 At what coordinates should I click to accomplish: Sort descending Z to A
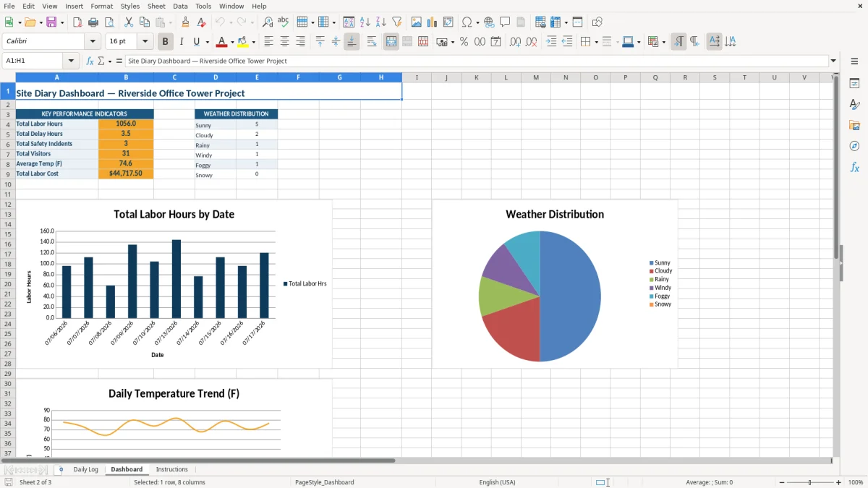coord(381,22)
